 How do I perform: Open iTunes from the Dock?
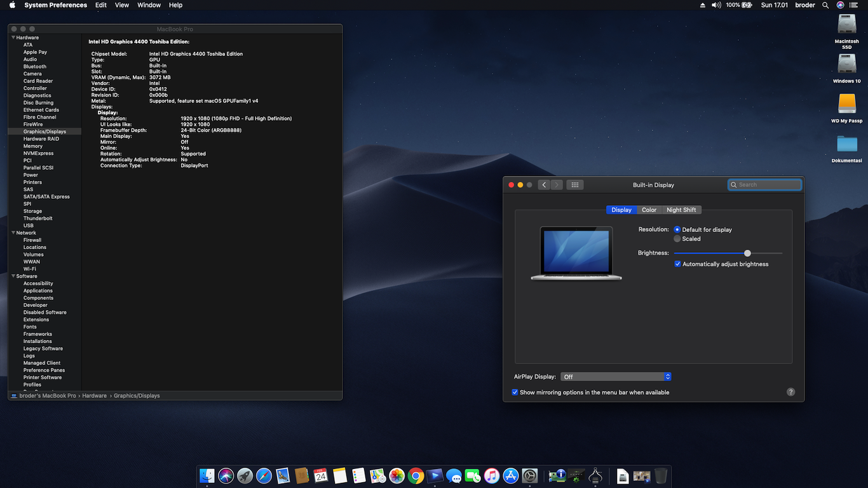[x=492, y=475]
